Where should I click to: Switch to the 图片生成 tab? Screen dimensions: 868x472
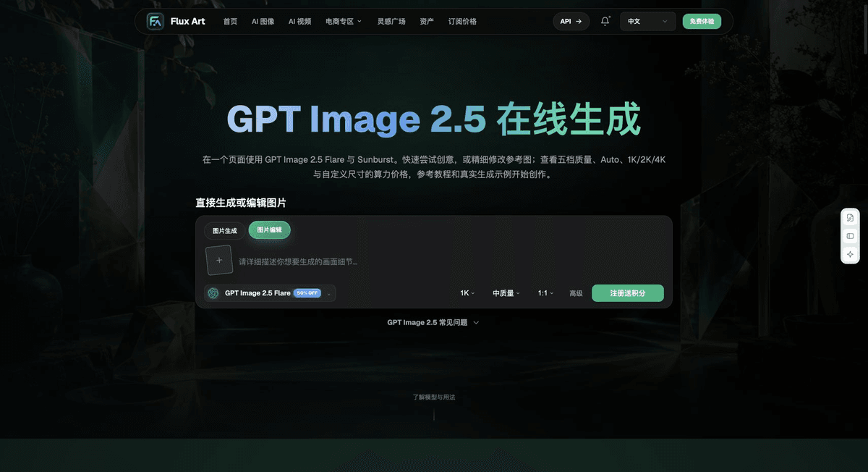pyautogui.click(x=224, y=231)
